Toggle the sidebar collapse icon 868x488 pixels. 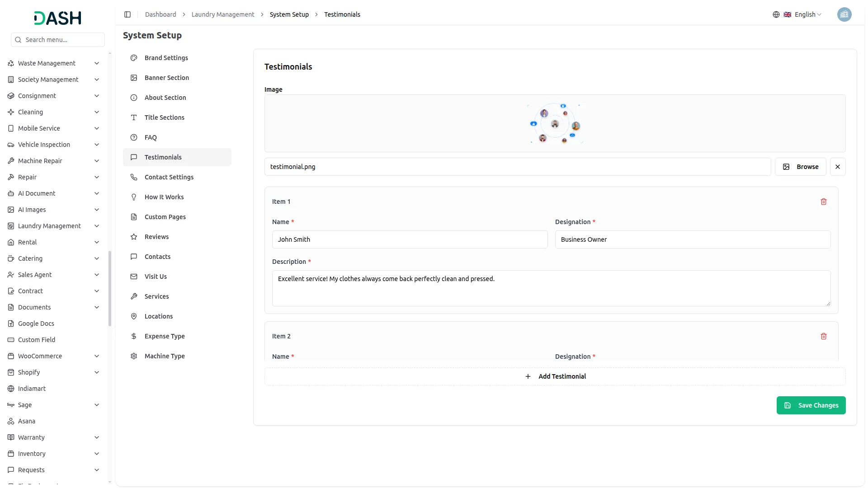click(127, 14)
